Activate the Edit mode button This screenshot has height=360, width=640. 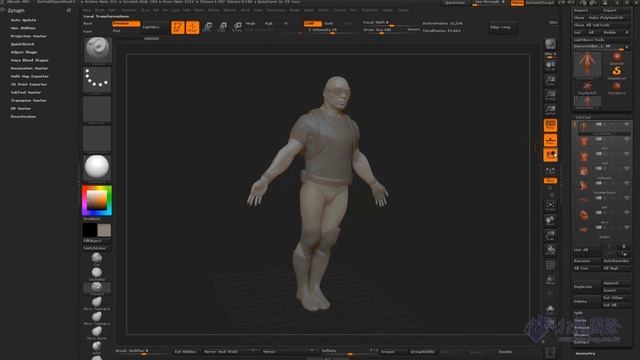coord(178,27)
